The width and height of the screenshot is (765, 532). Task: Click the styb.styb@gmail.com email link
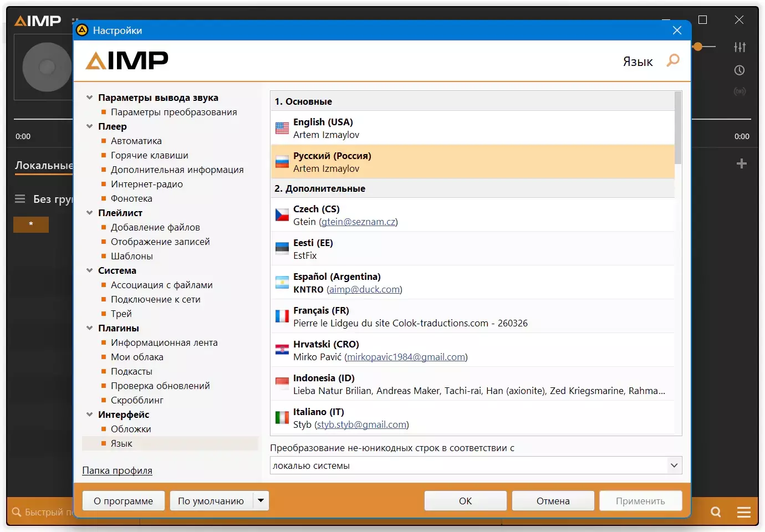coord(361,424)
